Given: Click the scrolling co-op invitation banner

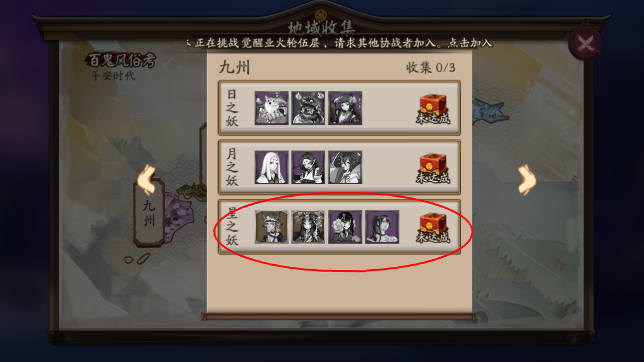Looking at the screenshot, I should [339, 43].
